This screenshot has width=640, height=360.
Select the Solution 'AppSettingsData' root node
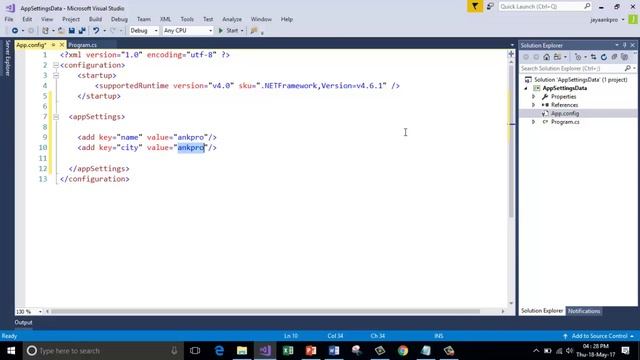576,80
